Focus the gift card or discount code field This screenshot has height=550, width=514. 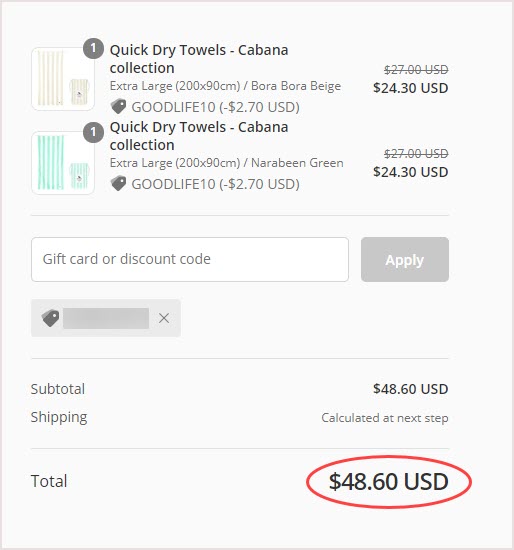[x=190, y=260]
